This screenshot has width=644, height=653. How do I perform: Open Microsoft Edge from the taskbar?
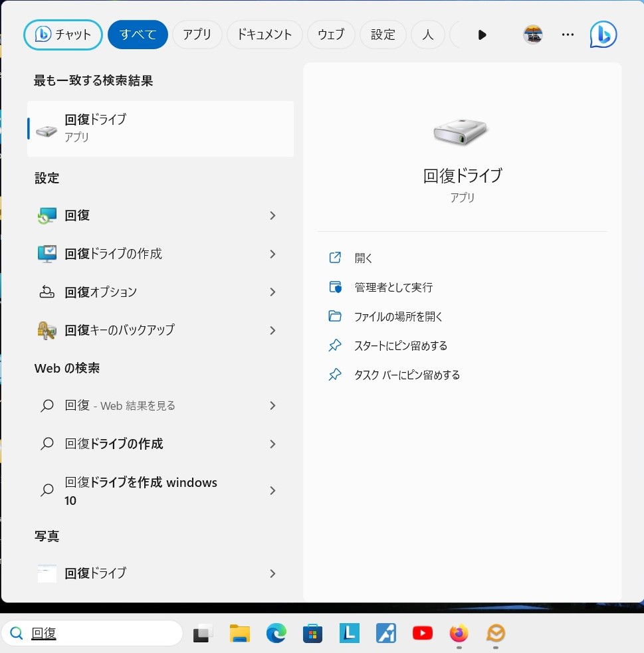click(276, 634)
